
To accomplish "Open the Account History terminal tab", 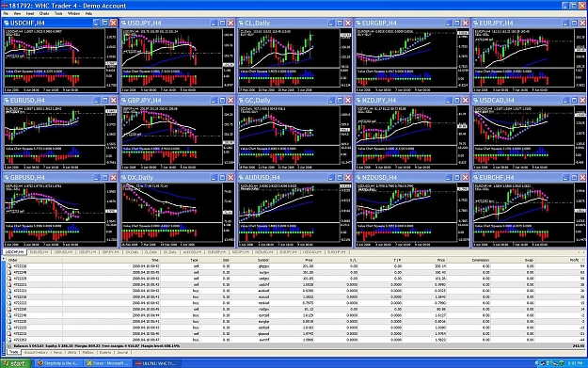I will pyautogui.click(x=36, y=353).
